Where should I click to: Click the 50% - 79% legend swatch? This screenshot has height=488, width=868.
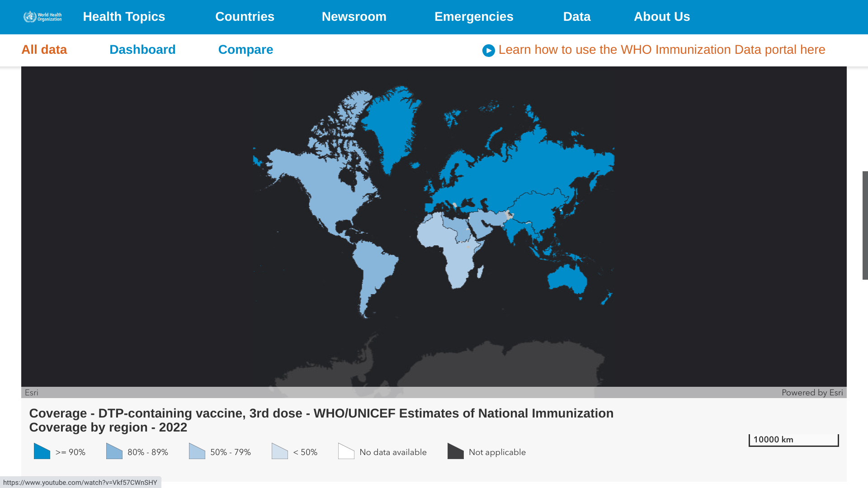(x=197, y=451)
